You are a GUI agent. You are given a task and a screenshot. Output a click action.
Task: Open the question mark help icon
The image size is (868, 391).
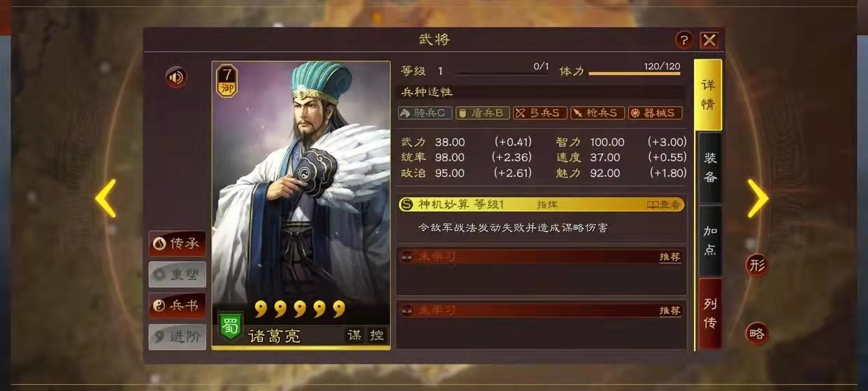pos(683,40)
